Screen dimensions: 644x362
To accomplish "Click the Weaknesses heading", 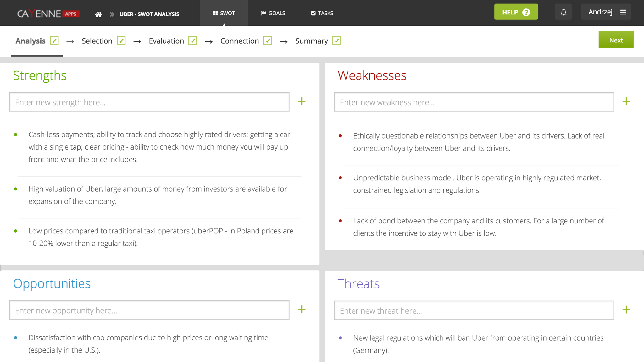I will tap(372, 75).
